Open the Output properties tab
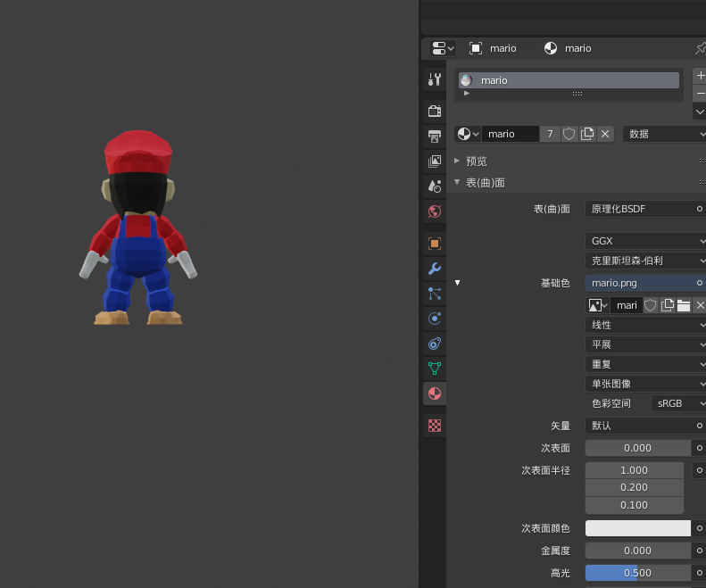Screen dimensions: 706x588 point(435,136)
